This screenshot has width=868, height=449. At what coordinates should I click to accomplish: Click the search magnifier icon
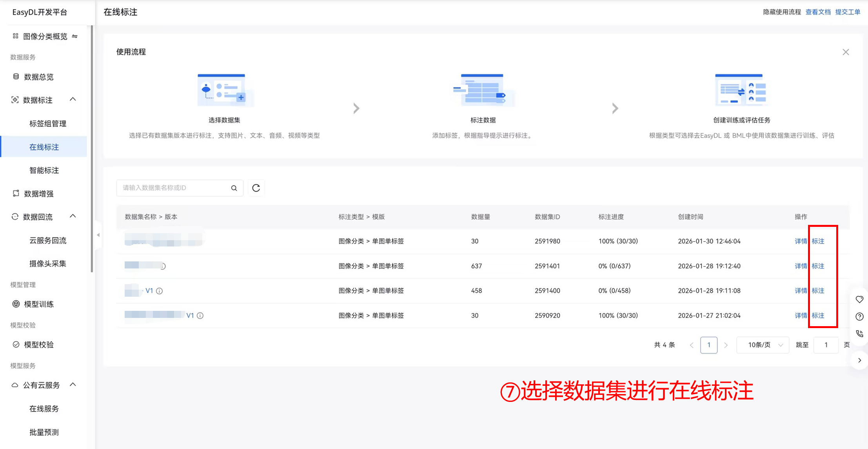(234, 188)
